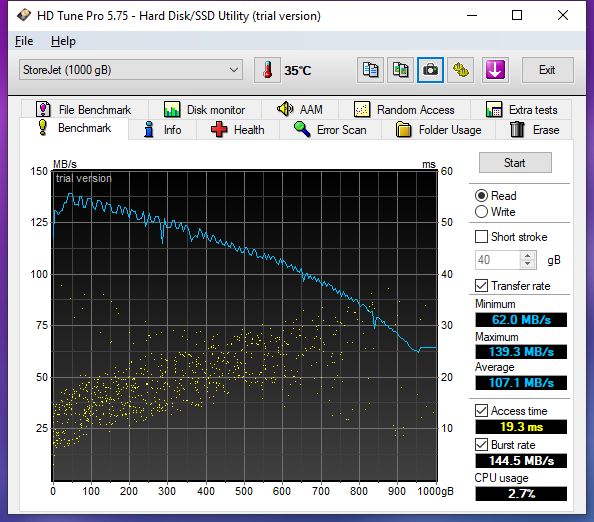Open the File menu
Screen dimensions: 594x522
(x=24, y=41)
